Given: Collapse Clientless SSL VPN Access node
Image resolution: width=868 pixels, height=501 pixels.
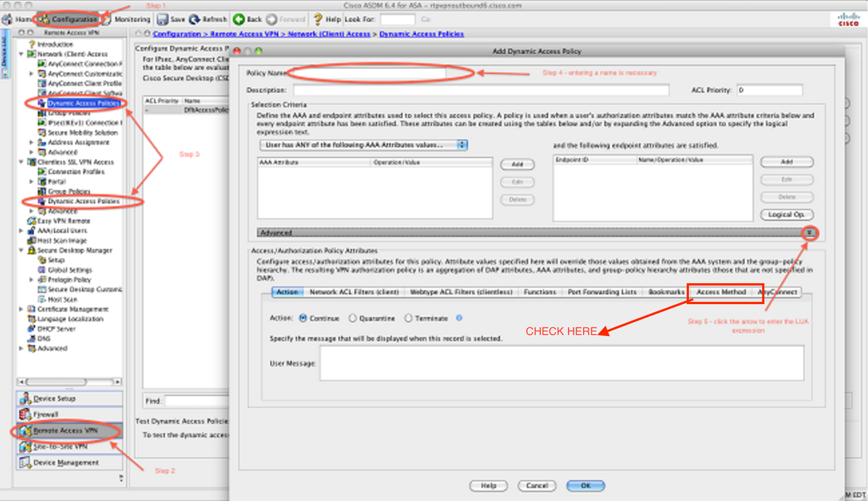Looking at the screenshot, I should [21, 162].
